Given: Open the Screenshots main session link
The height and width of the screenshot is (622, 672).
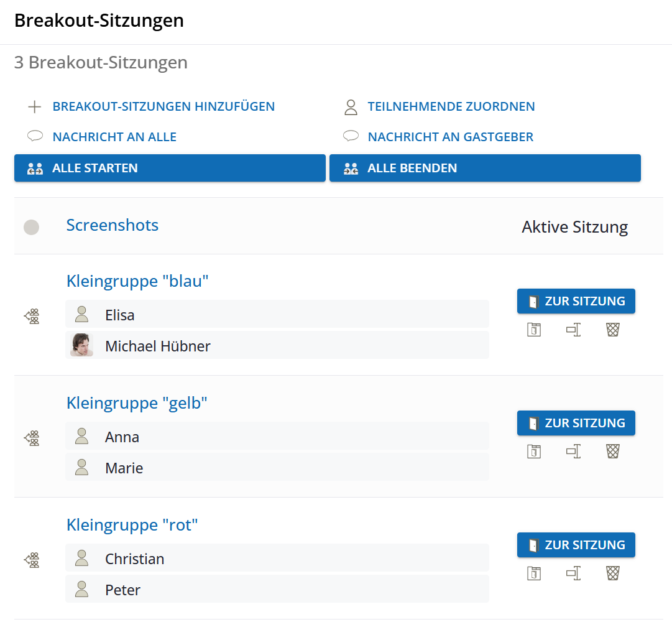Looking at the screenshot, I should 113,226.
